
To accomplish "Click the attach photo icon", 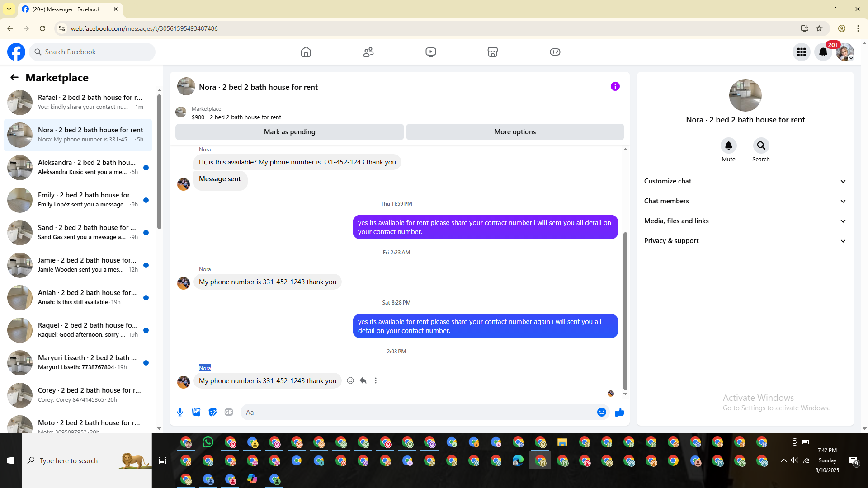I will pos(196,412).
